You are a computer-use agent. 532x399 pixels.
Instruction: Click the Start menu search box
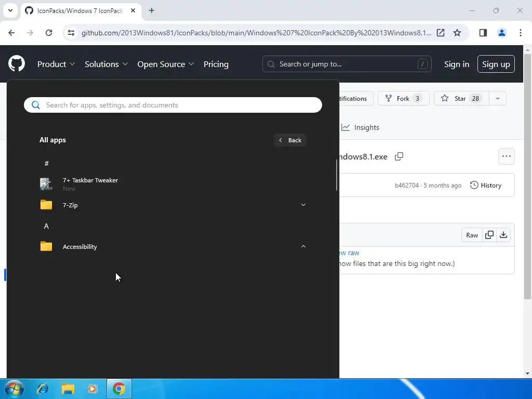(x=172, y=105)
